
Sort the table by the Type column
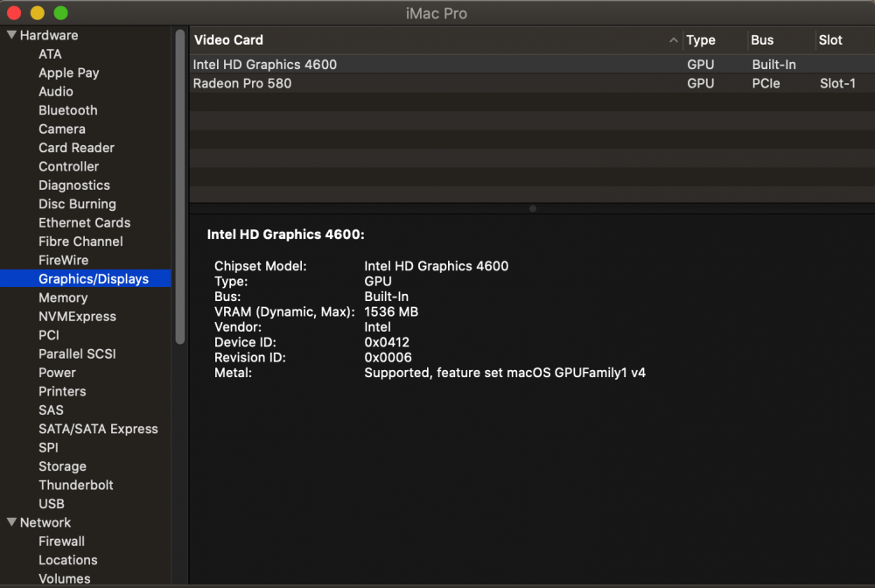(700, 40)
